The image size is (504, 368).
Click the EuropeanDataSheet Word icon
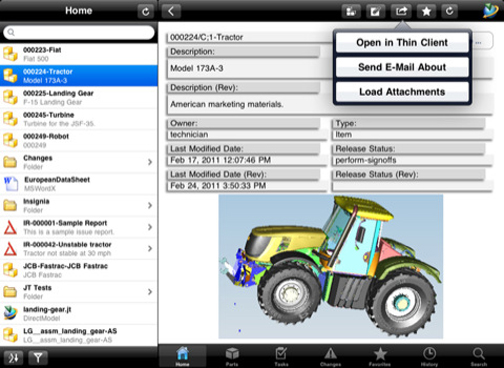tap(11, 184)
